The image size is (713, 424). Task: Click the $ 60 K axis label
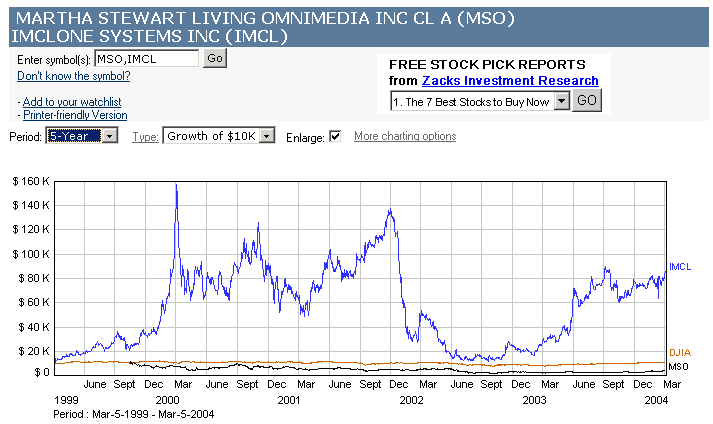[x=34, y=302]
